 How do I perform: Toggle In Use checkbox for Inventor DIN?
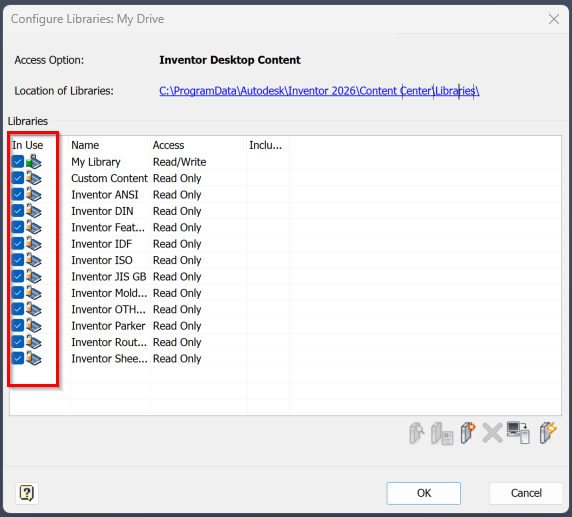coord(18,211)
